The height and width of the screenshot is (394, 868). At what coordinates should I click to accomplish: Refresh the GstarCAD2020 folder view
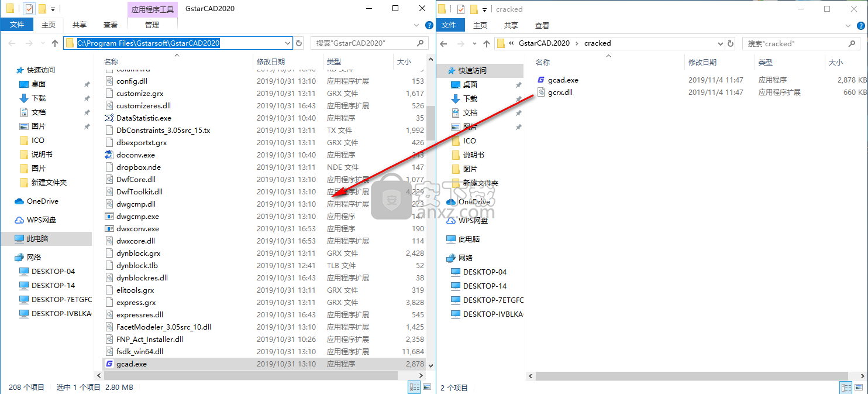tap(299, 43)
